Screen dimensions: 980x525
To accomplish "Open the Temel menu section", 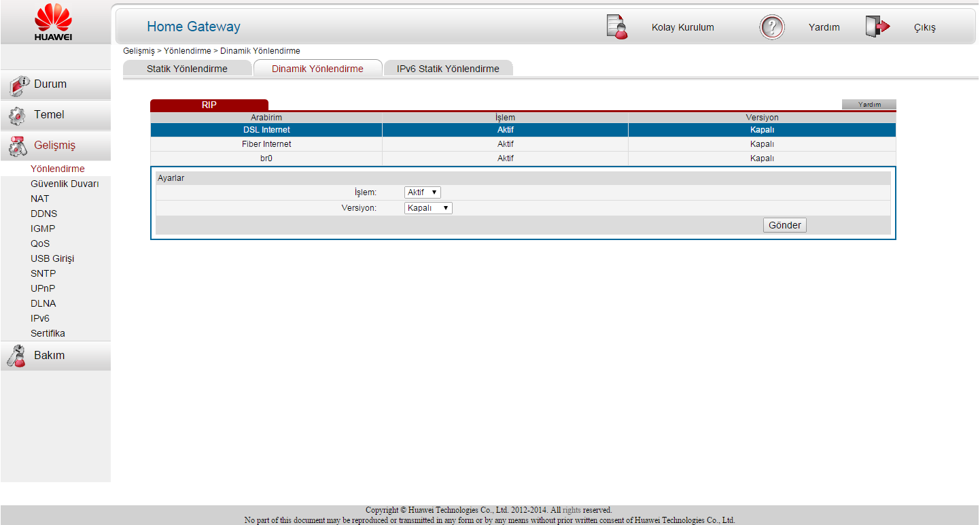I will [x=55, y=115].
